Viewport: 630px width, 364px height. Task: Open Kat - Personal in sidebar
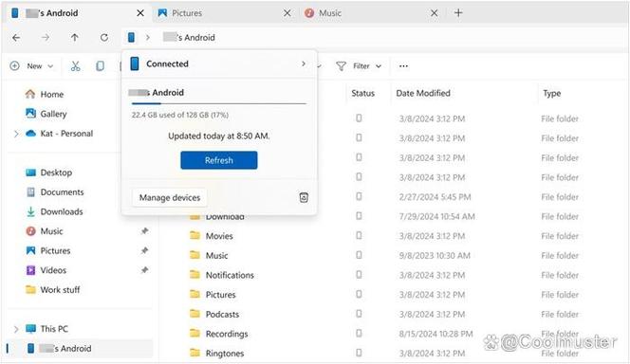(59, 134)
